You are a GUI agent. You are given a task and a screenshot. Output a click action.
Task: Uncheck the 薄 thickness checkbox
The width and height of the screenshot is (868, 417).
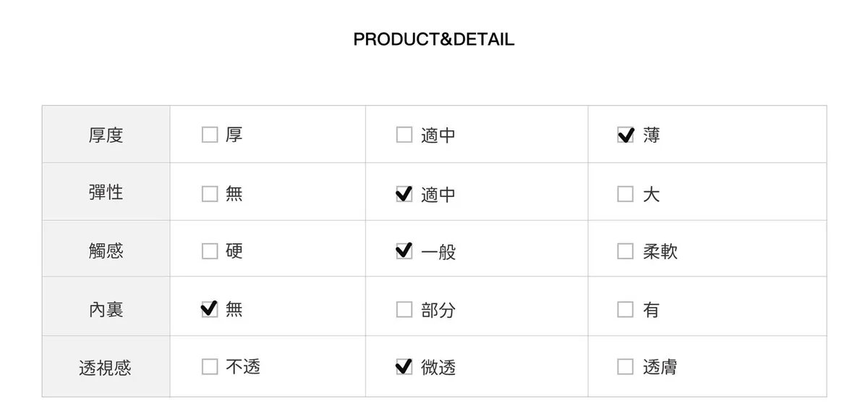626,135
